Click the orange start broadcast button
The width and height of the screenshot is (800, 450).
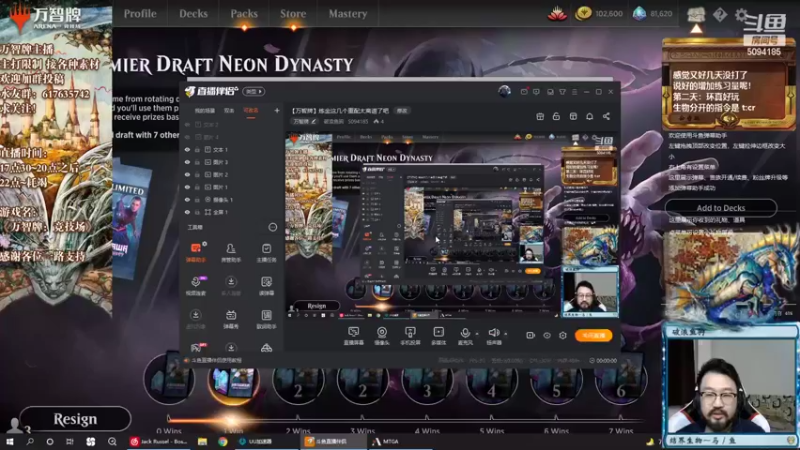pyautogui.click(x=593, y=335)
